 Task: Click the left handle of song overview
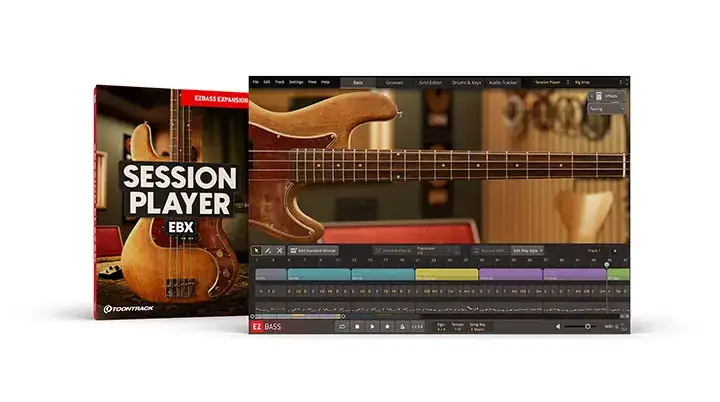[253, 316]
